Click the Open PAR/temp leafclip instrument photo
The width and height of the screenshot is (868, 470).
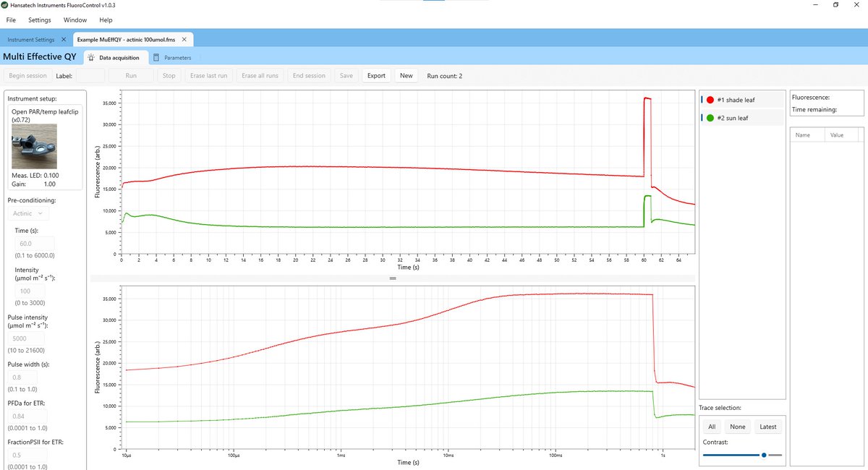(x=34, y=147)
